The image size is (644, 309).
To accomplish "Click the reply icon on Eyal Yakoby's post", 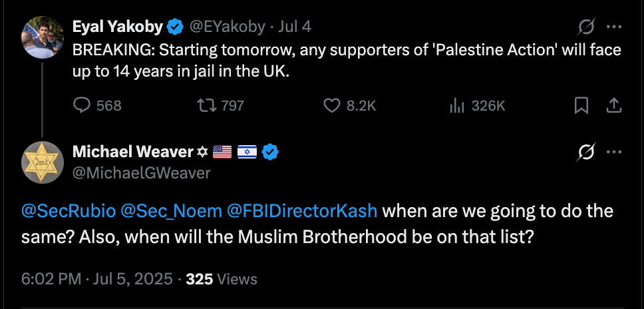I will click(82, 105).
